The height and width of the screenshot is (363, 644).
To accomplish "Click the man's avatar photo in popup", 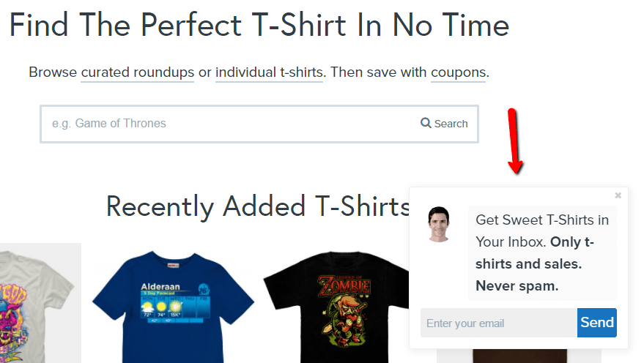I will [439, 224].
